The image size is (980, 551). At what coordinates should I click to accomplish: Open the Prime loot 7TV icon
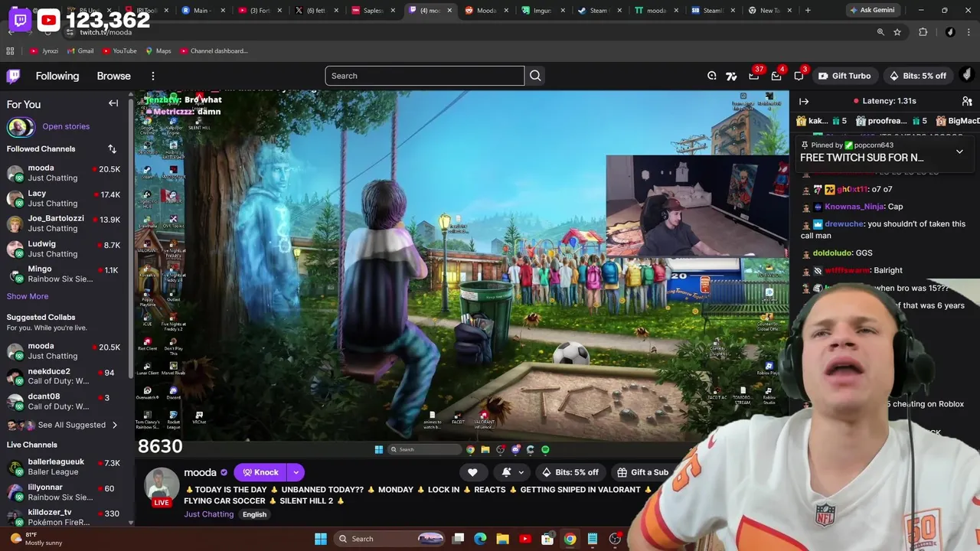(732, 76)
